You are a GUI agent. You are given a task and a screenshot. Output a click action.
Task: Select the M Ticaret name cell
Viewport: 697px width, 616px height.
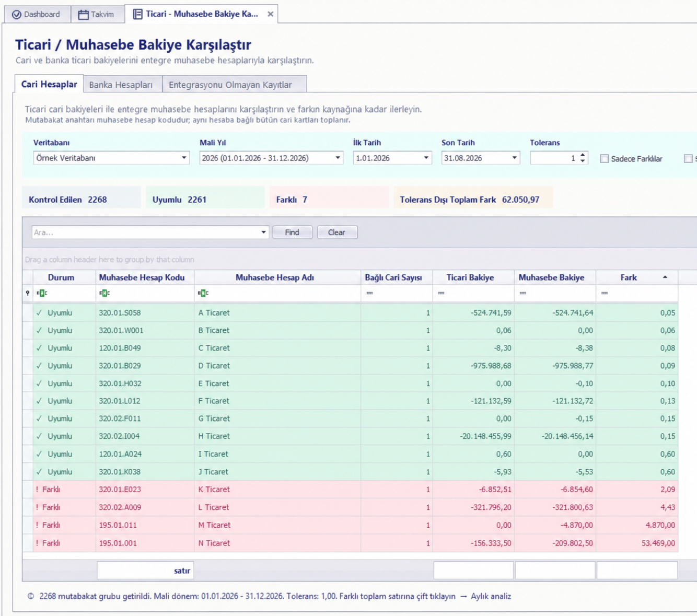coord(277,525)
